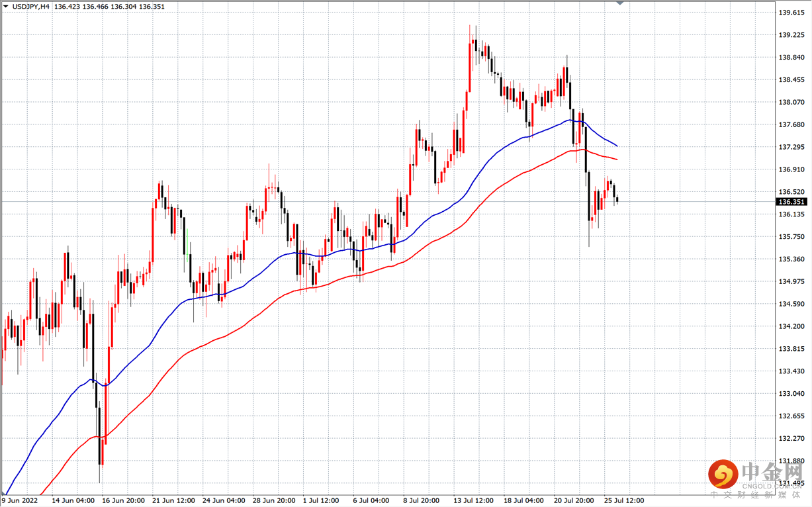
Task: Click the 138.455 price axis label
Action: 791,80
